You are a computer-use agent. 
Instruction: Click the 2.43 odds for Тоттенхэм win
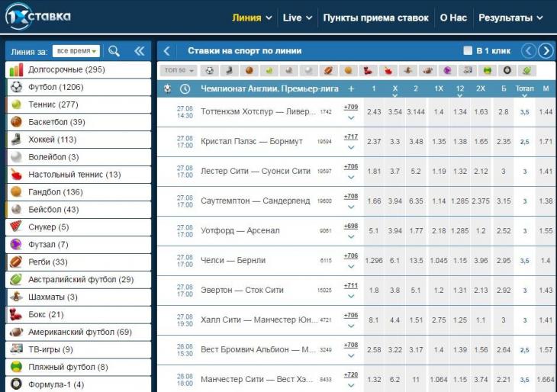pyautogui.click(x=374, y=112)
